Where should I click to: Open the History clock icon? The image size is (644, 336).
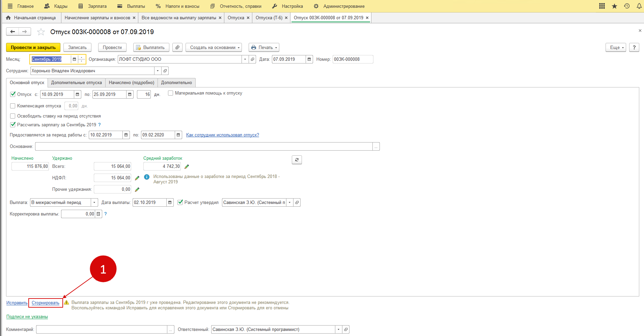point(627,6)
